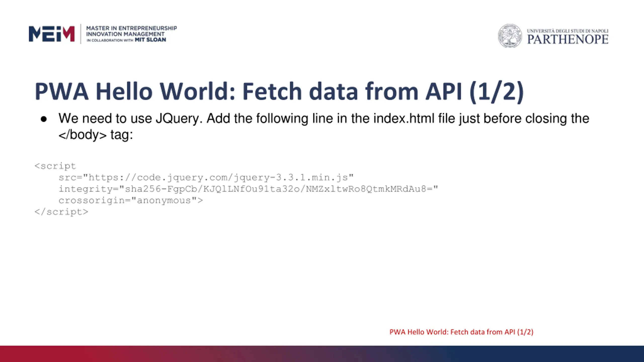Screen dimensions: 644x362
Task: Click the '</body> tag:' text
Action: point(96,135)
